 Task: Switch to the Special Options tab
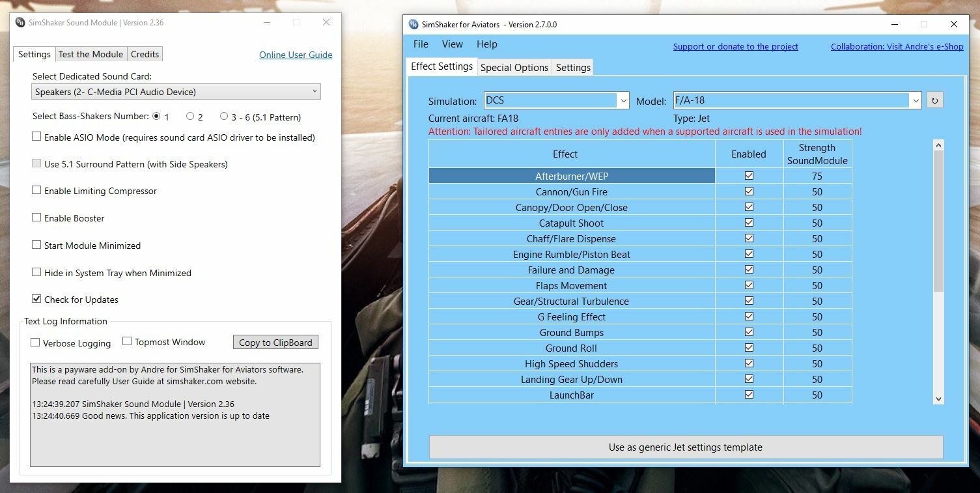click(514, 67)
